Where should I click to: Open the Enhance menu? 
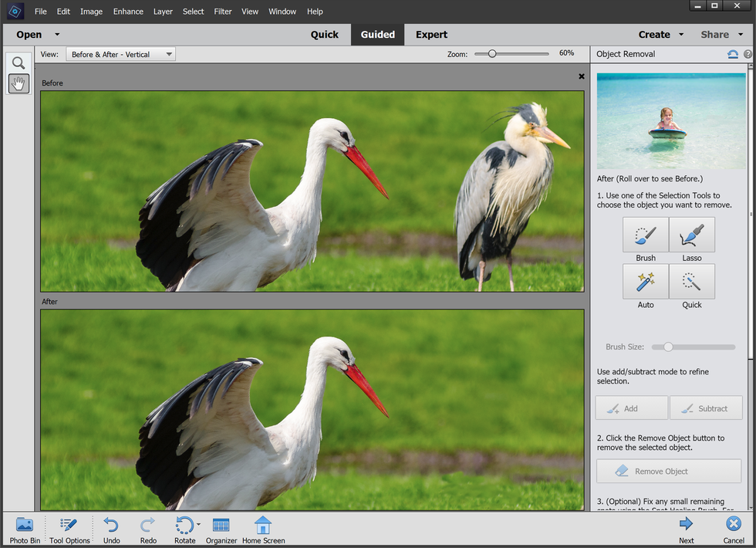coord(128,12)
